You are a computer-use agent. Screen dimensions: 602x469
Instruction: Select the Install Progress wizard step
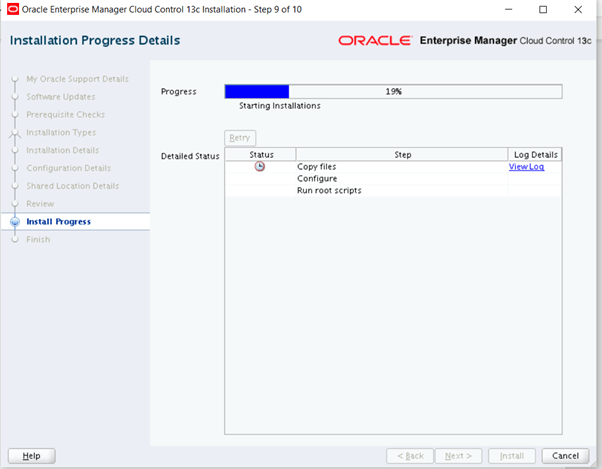coord(58,221)
